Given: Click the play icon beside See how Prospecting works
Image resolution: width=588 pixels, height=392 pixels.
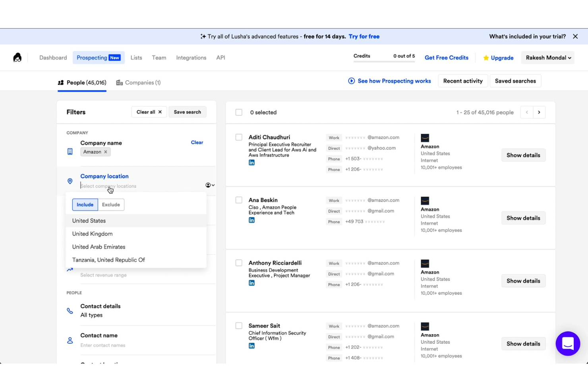Looking at the screenshot, I should [351, 81].
